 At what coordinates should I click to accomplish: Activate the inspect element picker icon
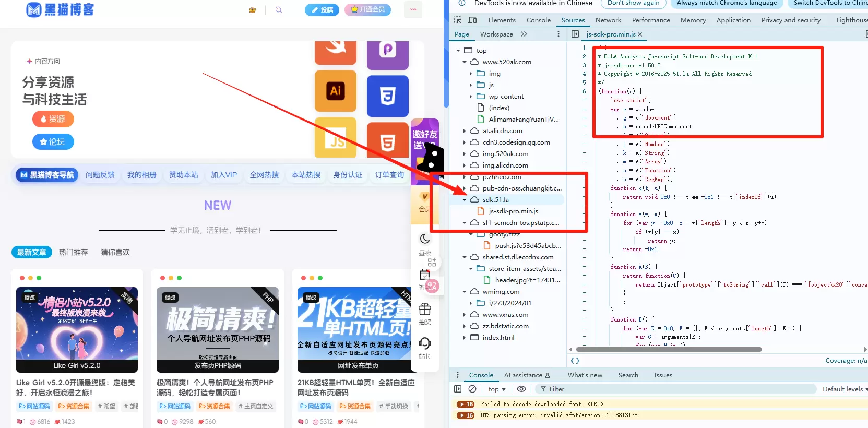pos(458,20)
